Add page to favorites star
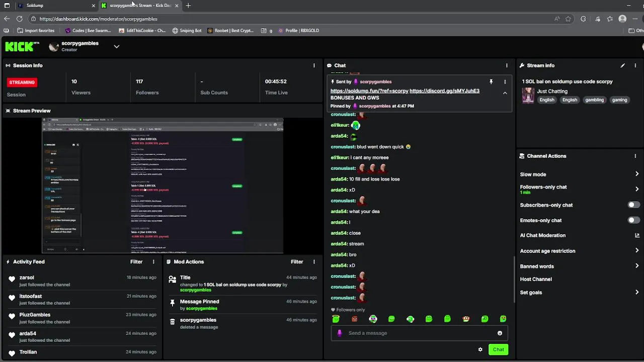 [568, 19]
